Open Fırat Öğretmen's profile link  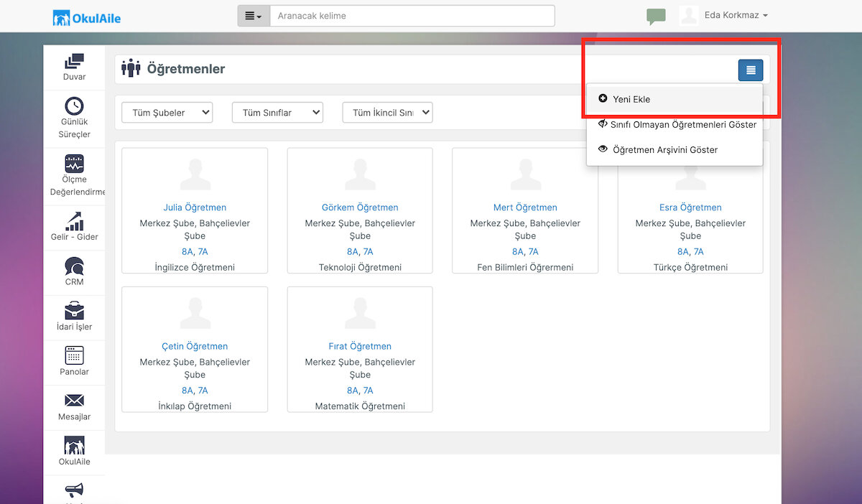[x=360, y=346]
